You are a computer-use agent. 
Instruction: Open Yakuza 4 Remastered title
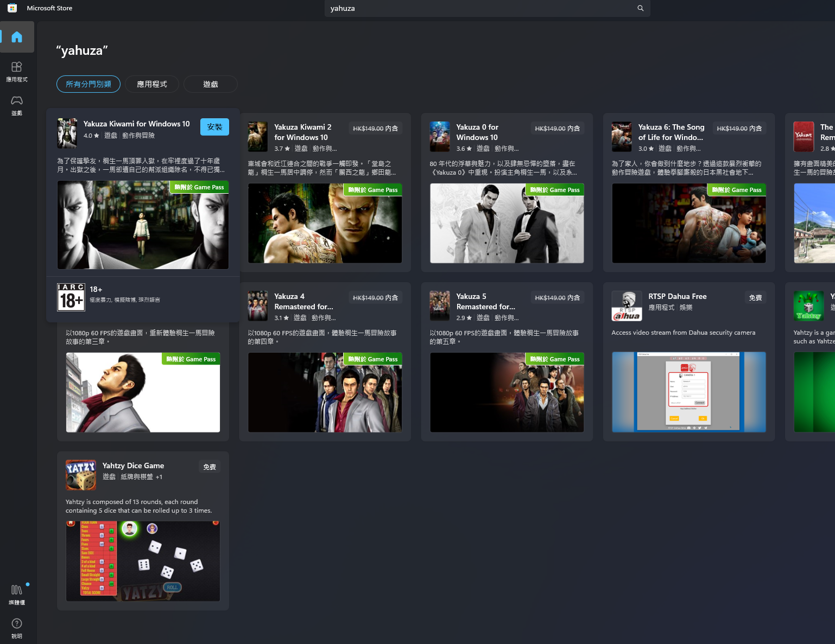coord(304,301)
